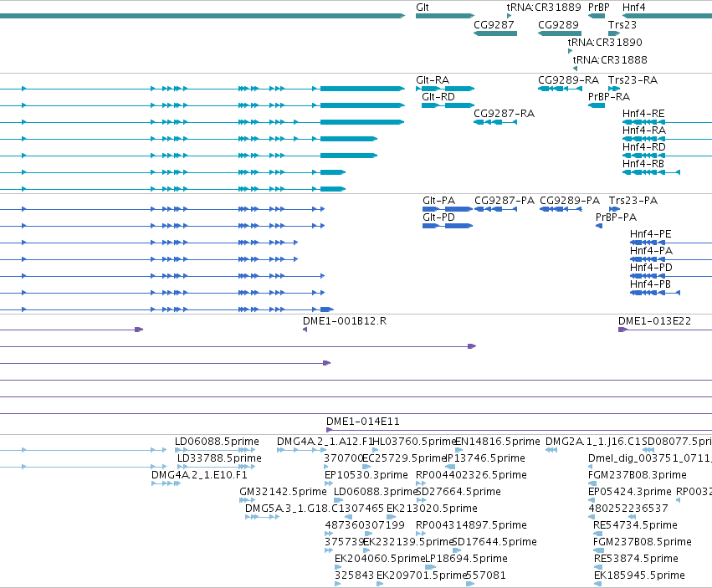The width and height of the screenshot is (712, 588).
Task: Click the FGM237B08.5prime EST
Action: 598,550
